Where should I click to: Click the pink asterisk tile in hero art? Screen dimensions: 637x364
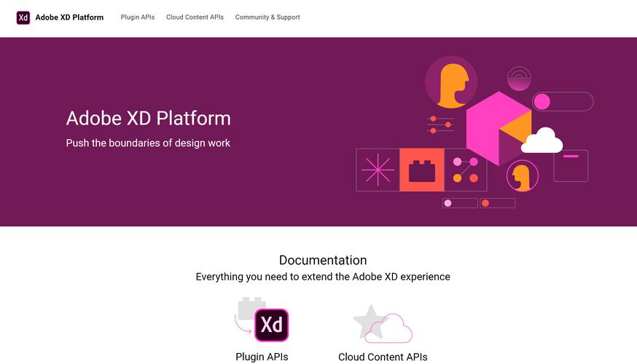click(x=378, y=170)
